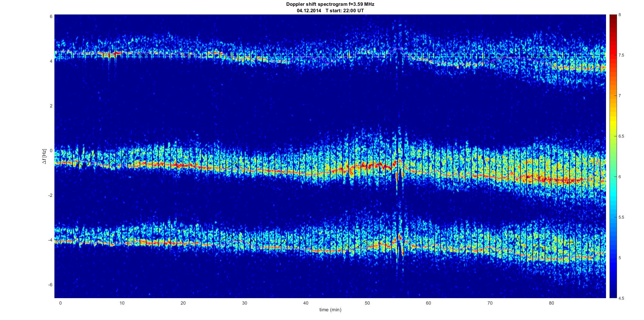Click the x-axis label "time (min)"
This screenshot has height=320, width=644.
point(330,310)
